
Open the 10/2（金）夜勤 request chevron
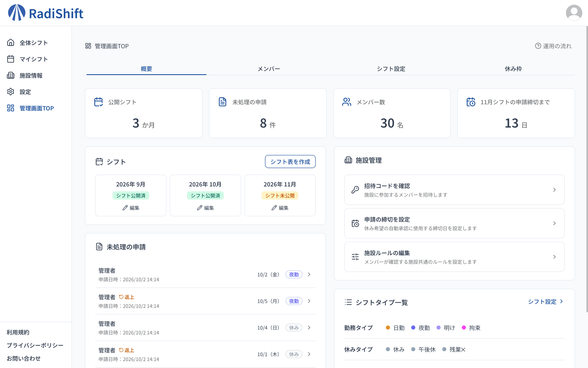[309, 275]
